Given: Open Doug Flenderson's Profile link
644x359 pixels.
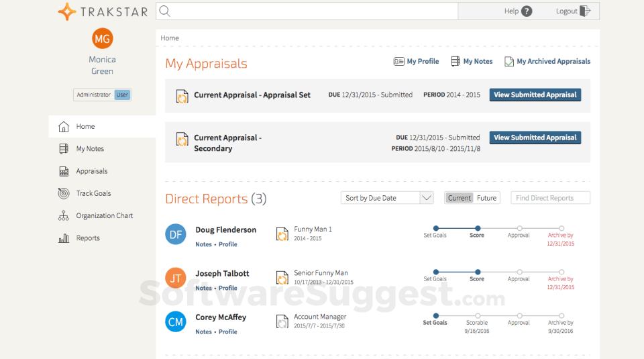Looking at the screenshot, I should click(228, 244).
